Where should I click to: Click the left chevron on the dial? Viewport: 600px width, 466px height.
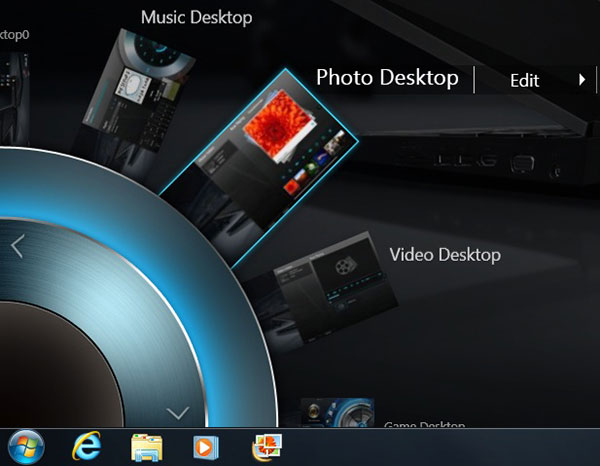pos(17,246)
